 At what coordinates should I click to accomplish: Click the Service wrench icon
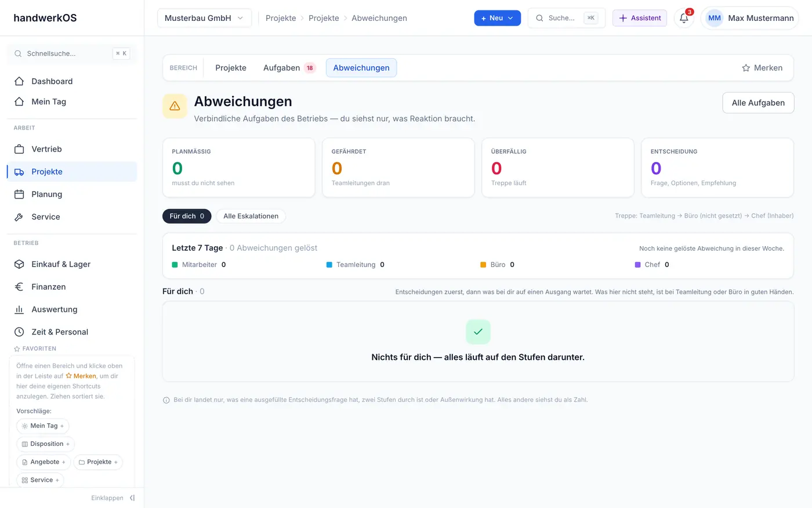[x=19, y=217]
